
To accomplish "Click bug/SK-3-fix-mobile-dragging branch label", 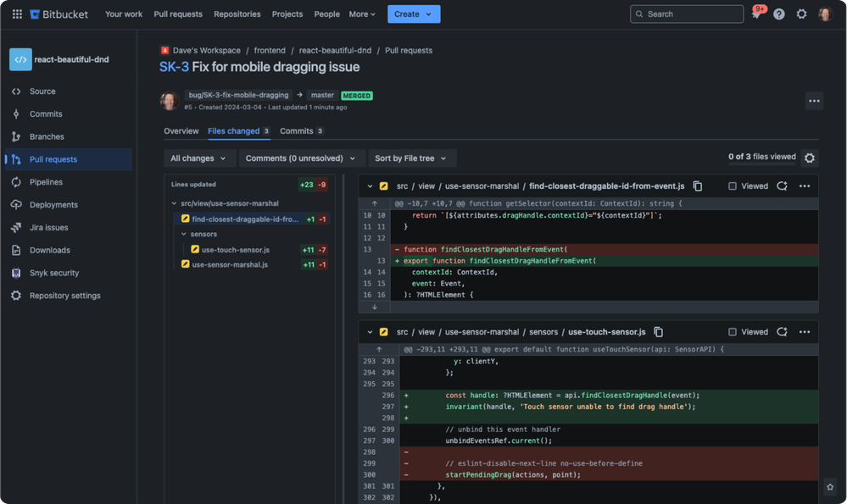I will (x=238, y=95).
